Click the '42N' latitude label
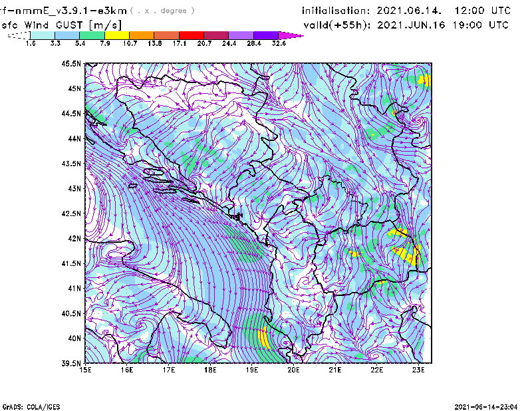The image size is (532, 411). click(74, 239)
